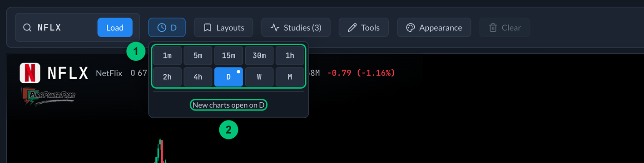Click the Netflix logo icon

tap(30, 73)
